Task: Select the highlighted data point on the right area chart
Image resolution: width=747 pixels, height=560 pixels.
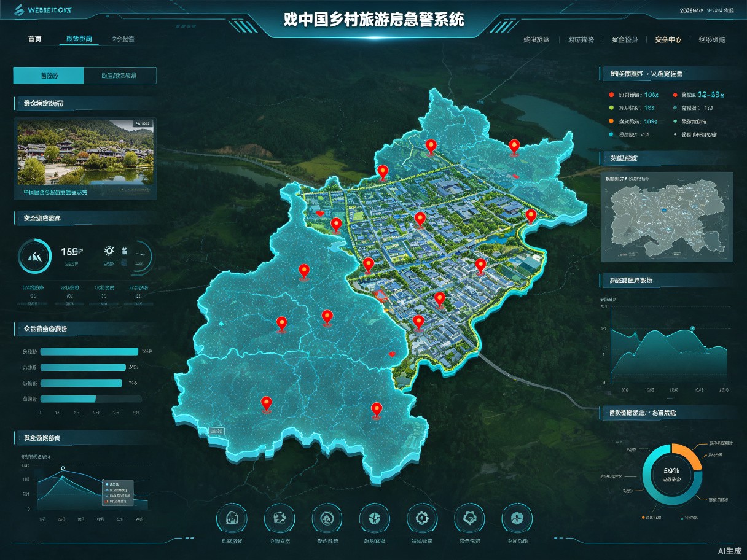Action: tap(692, 329)
